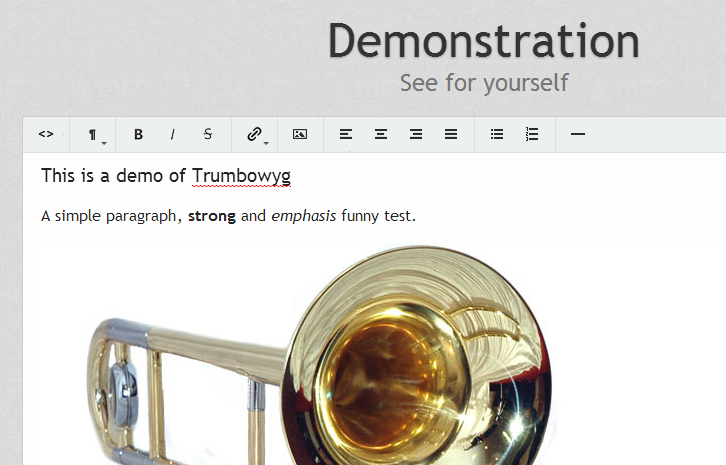Apply justify alignment
726x465 pixels.
[451, 134]
